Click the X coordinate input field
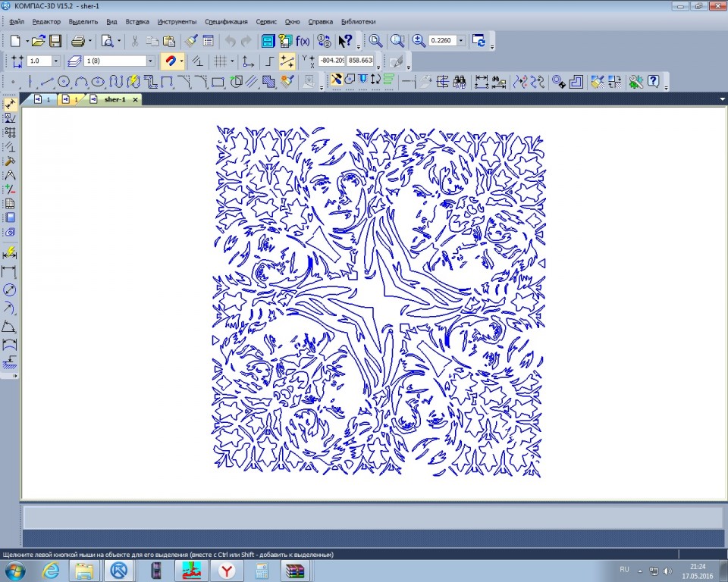728x582 pixels. point(332,61)
